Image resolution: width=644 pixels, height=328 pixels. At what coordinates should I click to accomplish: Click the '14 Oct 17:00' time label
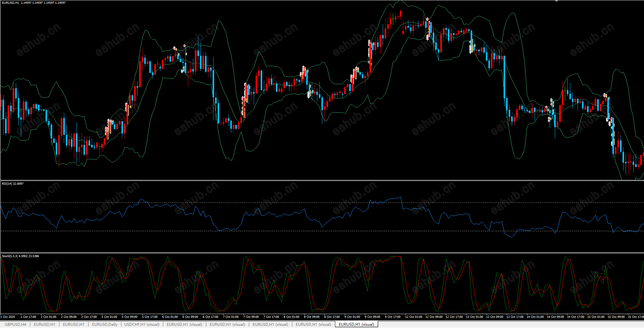pos(576,317)
